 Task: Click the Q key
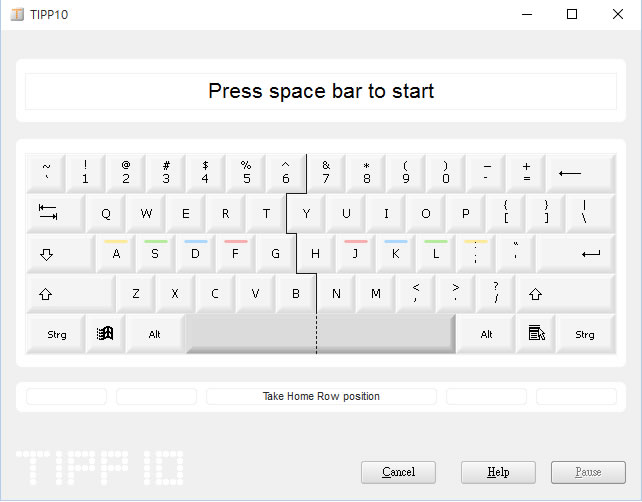click(106, 213)
